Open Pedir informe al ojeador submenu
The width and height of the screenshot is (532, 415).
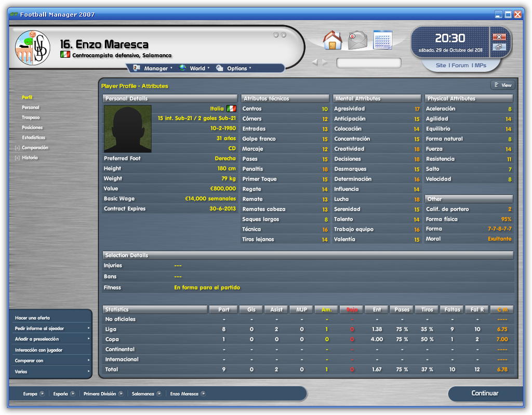click(51, 328)
